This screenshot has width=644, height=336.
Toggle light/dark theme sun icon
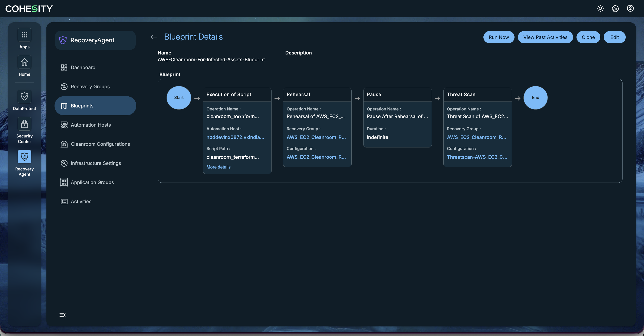[x=600, y=9]
